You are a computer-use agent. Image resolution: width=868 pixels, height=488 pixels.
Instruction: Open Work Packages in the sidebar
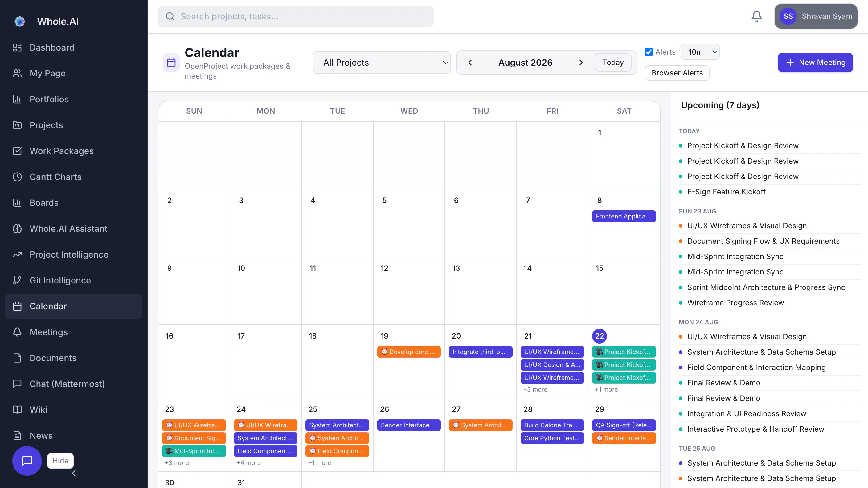pos(74,151)
